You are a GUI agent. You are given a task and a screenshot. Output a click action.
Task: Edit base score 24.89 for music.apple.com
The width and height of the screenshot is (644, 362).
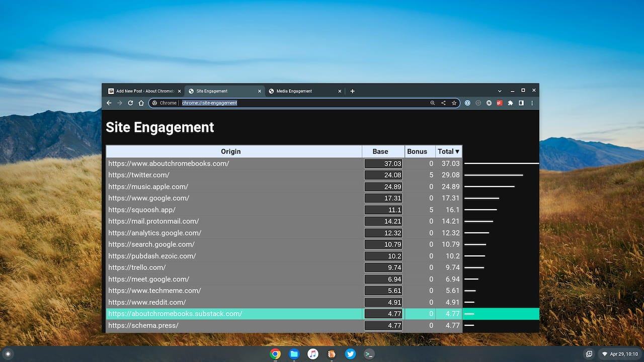383,187
